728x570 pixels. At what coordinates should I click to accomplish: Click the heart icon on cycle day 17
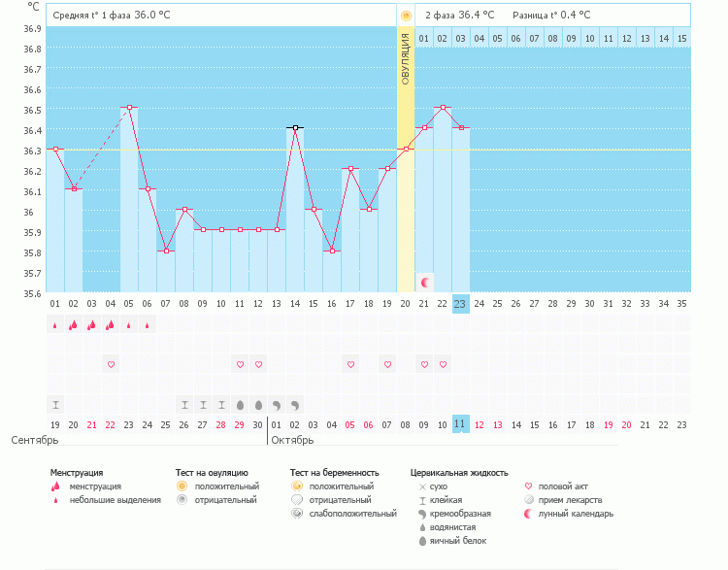click(x=350, y=364)
